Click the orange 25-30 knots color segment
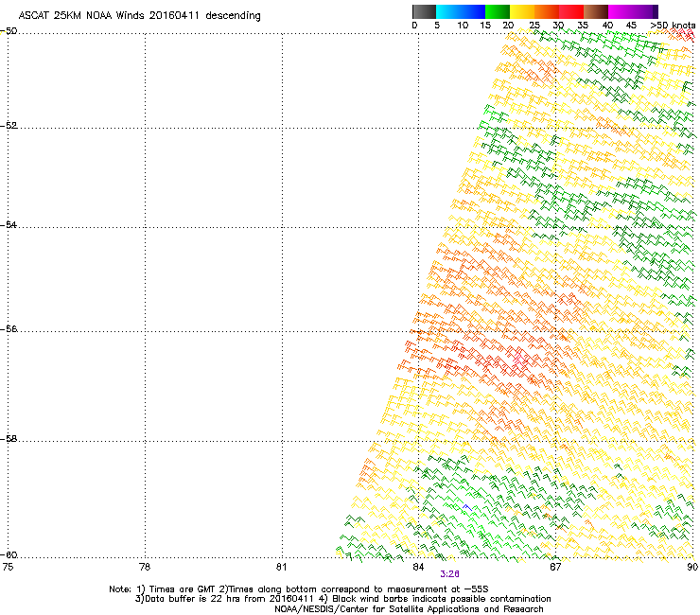This screenshot has width=700, height=615. 547,11
